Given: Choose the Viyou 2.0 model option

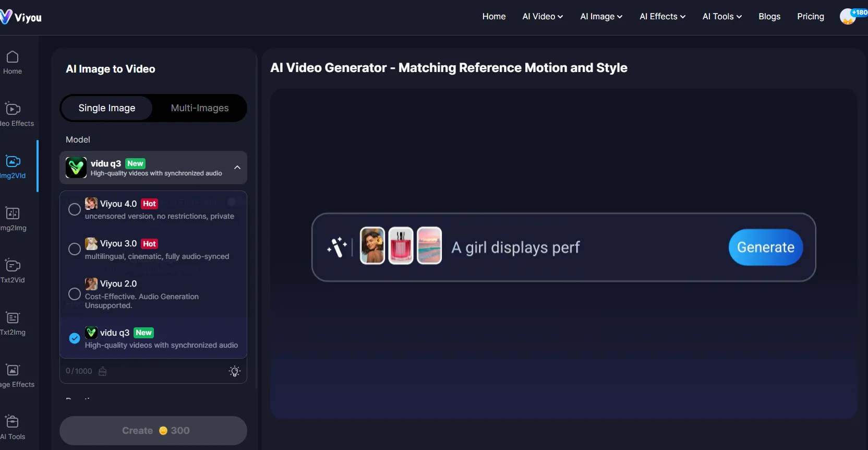Looking at the screenshot, I should click(x=75, y=294).
